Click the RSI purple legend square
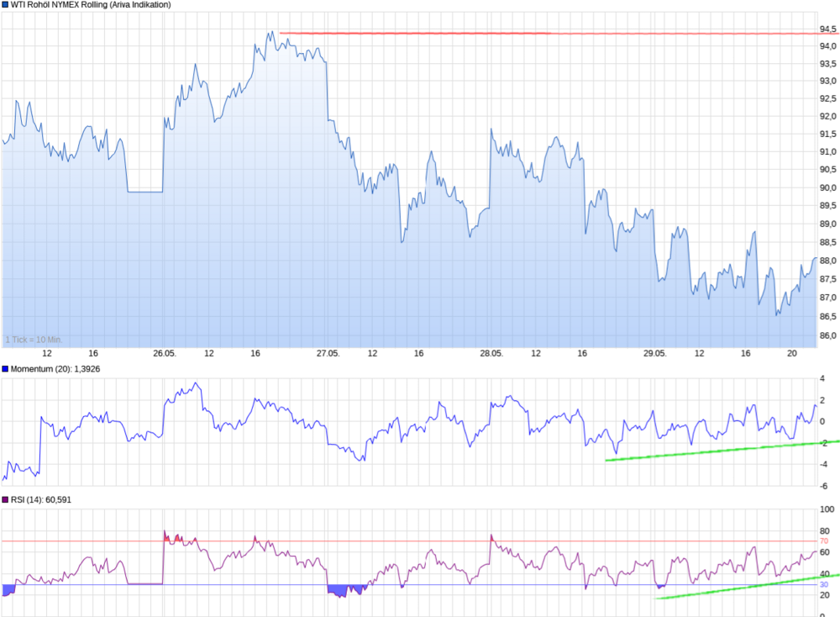 click(x=5, y=499)
